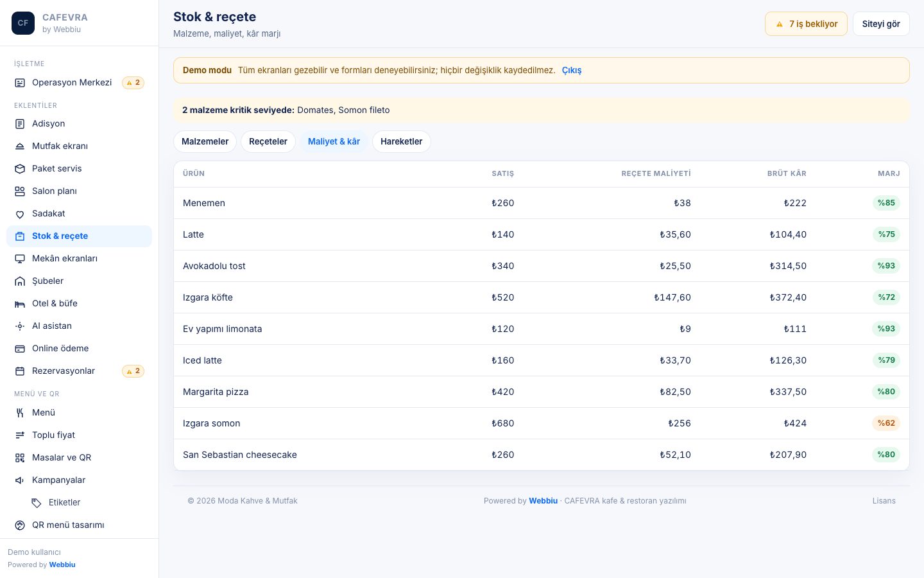Click the Paket servis box icon
Viewport: 924px width, 578px height.
point(20,169)
